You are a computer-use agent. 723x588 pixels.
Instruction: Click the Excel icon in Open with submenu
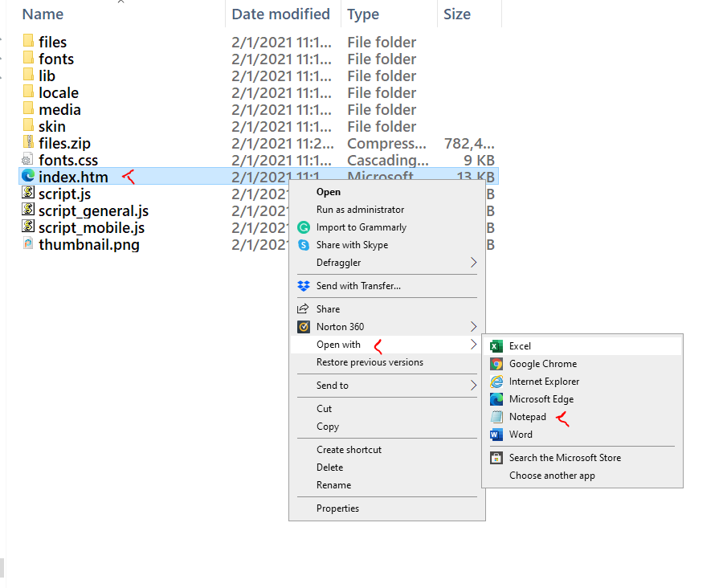pos(496,346)
